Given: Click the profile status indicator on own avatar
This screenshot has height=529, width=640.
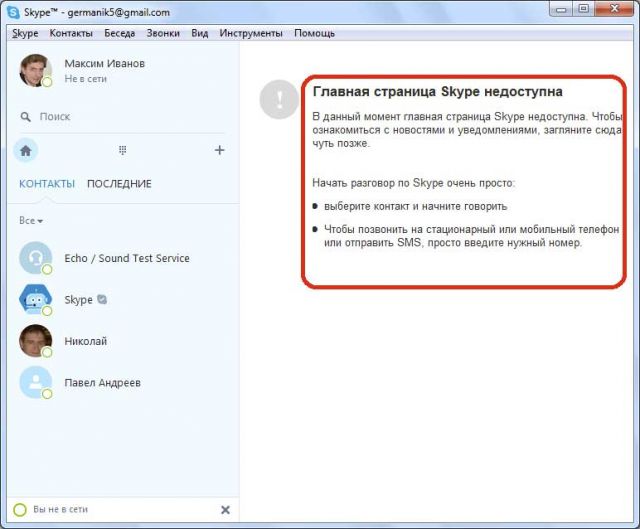Looking at the screenshot, I should [47, 82].
